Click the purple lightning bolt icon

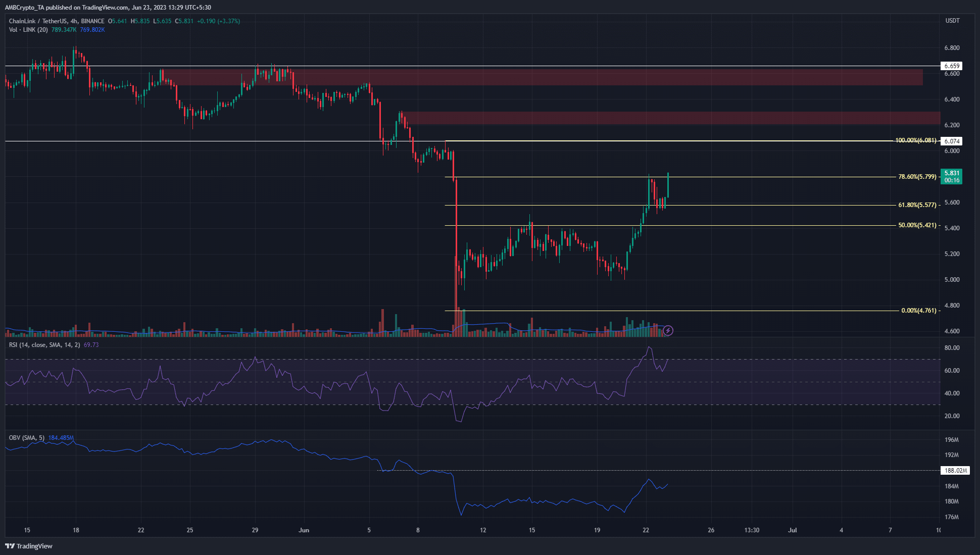[668, 331]
